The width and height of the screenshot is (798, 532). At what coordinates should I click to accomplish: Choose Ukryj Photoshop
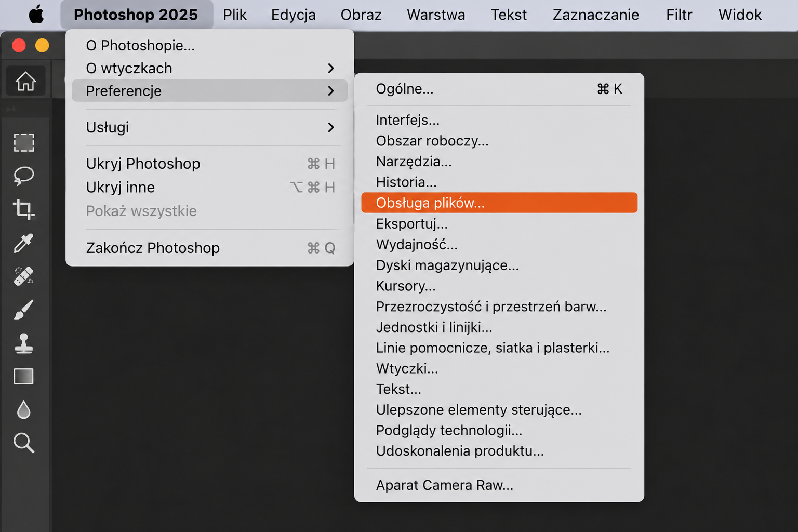point(209,164)
